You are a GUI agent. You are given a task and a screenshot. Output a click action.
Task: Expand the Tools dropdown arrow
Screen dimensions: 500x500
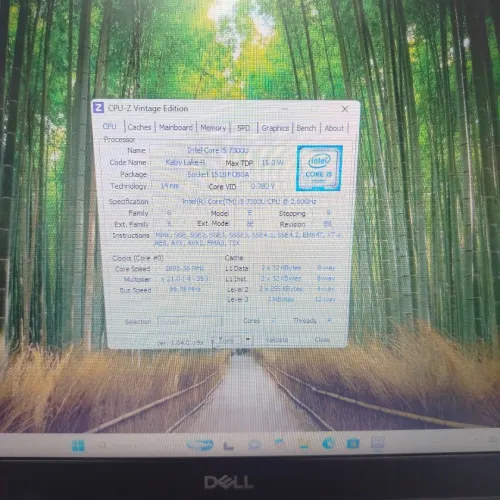(x=248, y=339)
